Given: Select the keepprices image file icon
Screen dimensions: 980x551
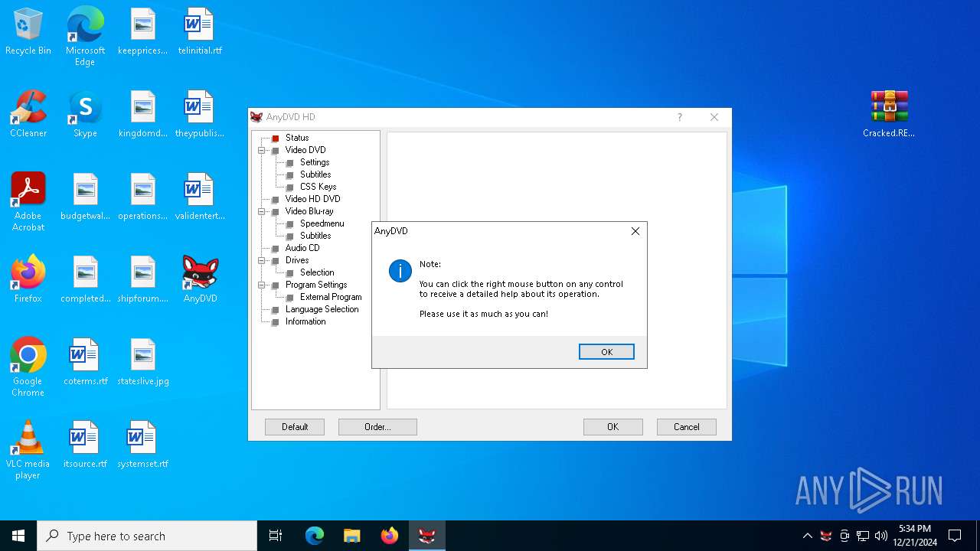Looking at the screenshot, I should coord(142,32).
